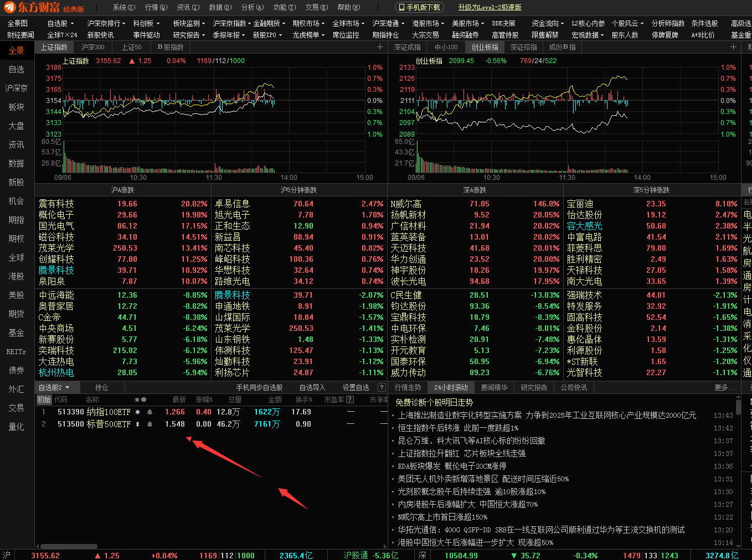752x560 pixels.
Task: Click the 最新 column header
Action: pos(179,400)
